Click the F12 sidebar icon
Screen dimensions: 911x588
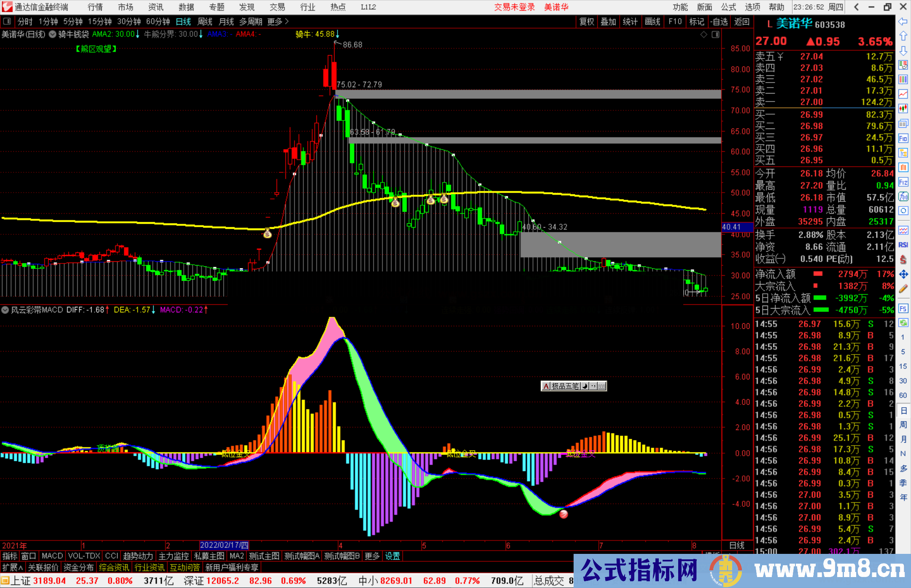[903, 182]
